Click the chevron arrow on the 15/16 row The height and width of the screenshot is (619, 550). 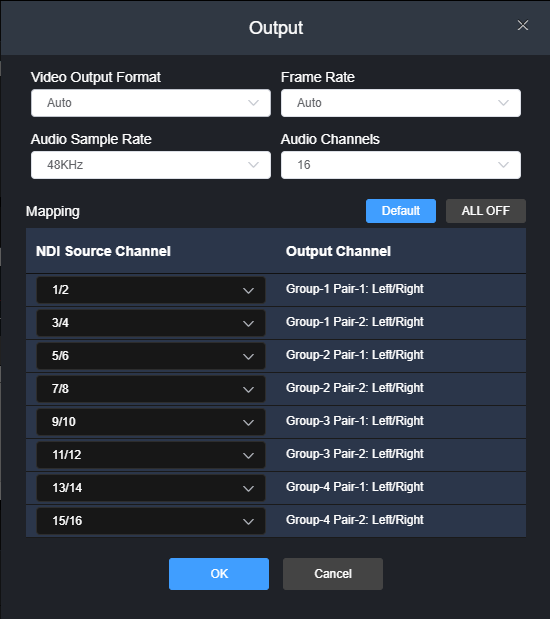248,521
